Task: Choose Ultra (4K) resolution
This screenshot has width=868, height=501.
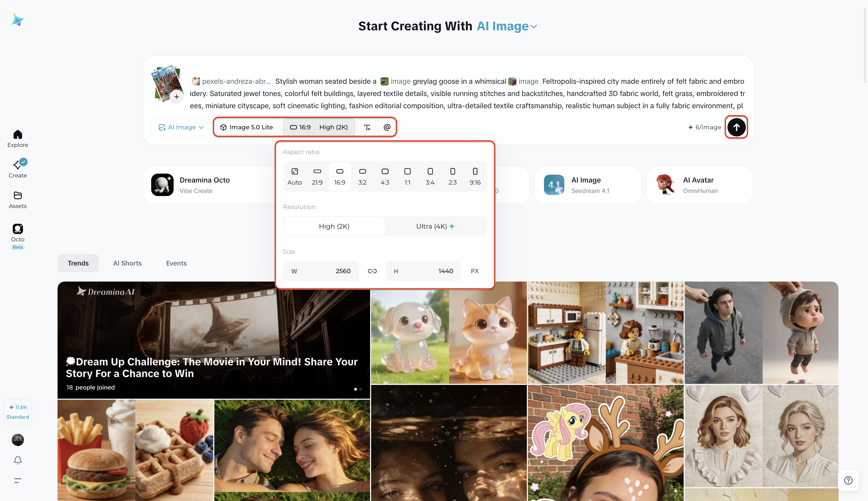Action: click(436, 226)
